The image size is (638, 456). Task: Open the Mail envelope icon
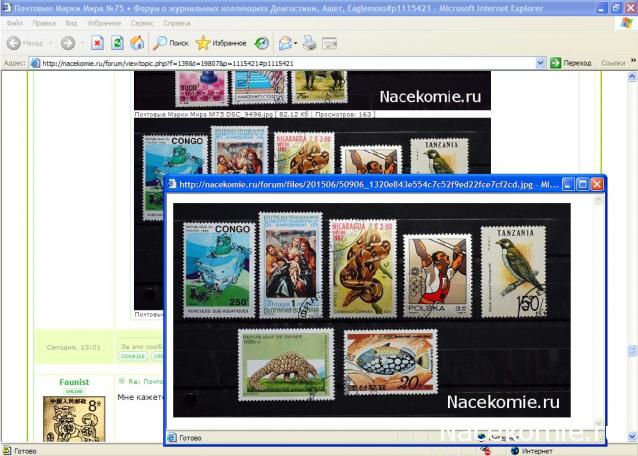285,43
